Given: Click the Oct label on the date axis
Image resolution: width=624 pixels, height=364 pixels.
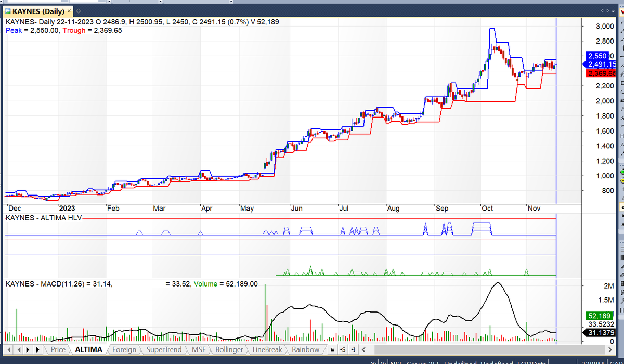Looking at the screenshot, I should click(x=487, y=209).
